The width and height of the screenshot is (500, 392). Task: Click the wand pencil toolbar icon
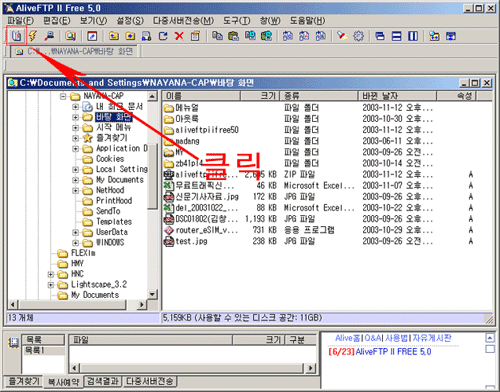tap(342, 36)
